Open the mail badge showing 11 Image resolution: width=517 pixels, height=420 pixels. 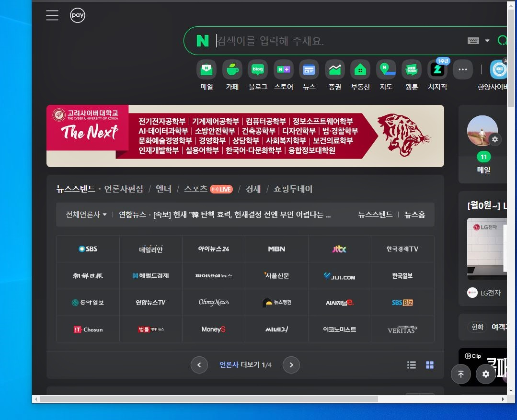coord(483,157)
